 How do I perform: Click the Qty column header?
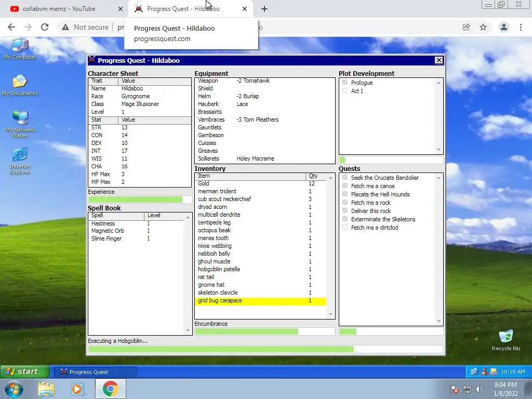click(316, 176)
